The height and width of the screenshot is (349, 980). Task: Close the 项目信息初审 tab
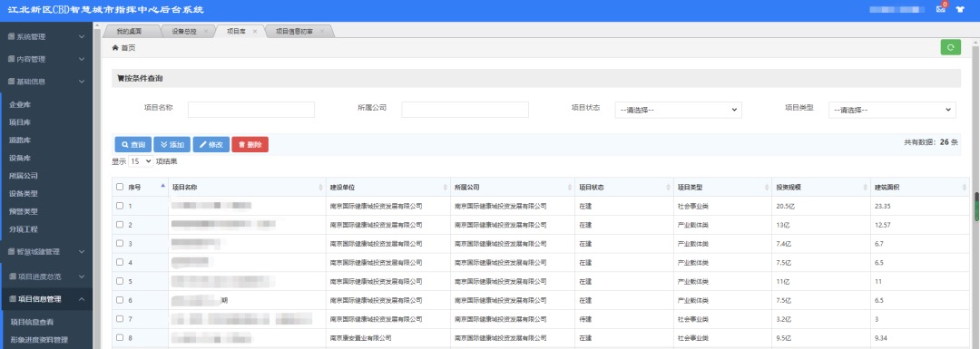tap(322, 31)
